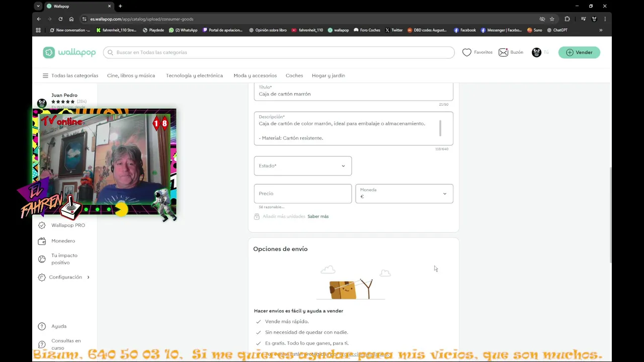Open WhatsApp bookmark

pos(183,30)
